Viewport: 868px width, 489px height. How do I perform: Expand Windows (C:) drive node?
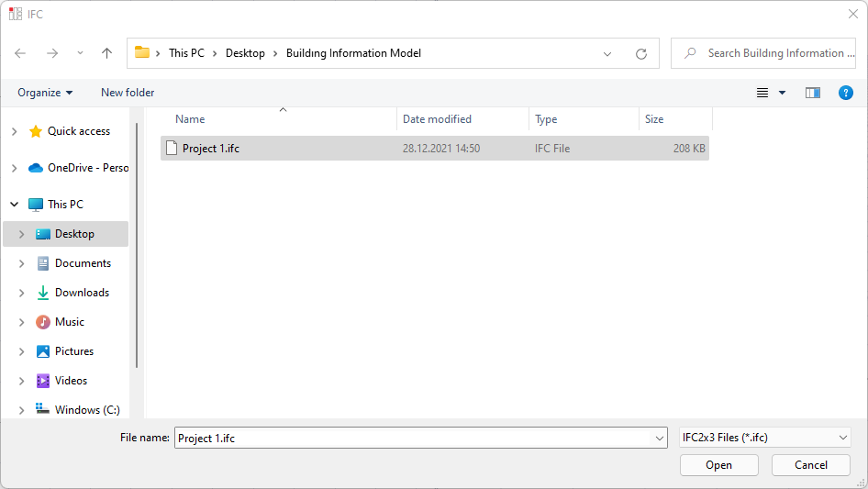point(22,410)
